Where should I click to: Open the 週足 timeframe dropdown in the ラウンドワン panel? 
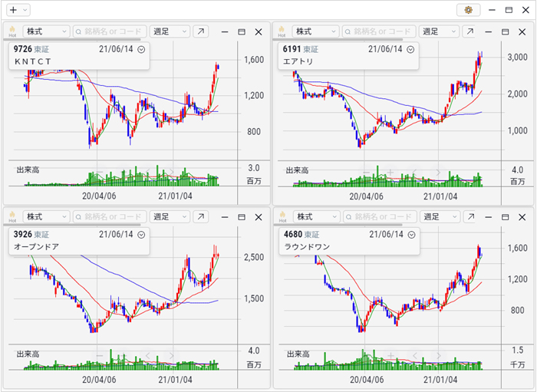coord(440,217)
